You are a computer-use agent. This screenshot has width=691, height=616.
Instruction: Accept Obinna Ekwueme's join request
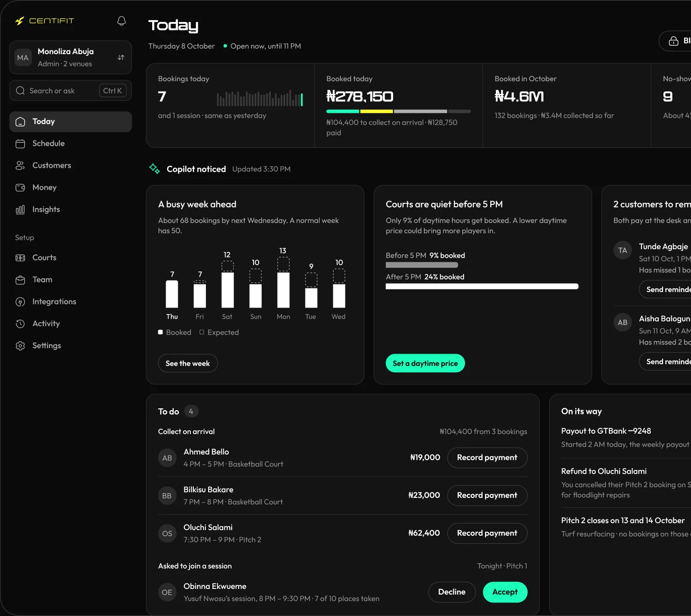tap(505, 592)
